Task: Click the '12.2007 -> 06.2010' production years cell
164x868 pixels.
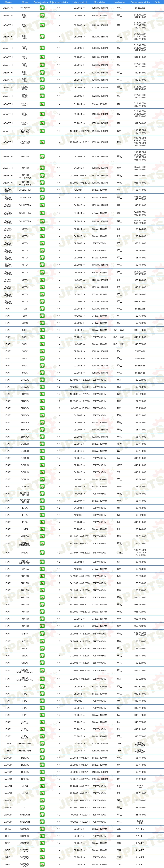Action: pyautogui.click(x=80, y=131)
